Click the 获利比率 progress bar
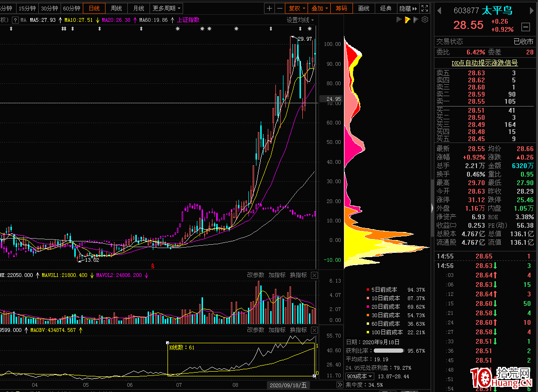 pyautogui.click(x=388, y=351)
